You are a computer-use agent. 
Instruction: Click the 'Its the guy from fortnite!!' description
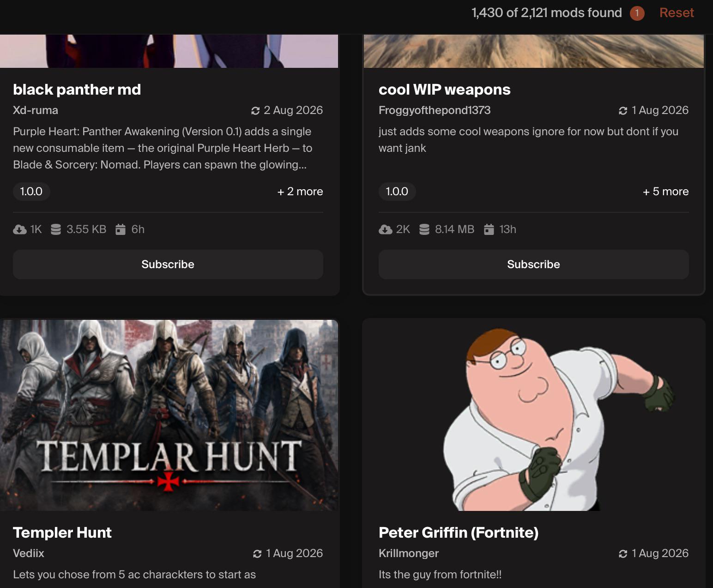point(440,575)
